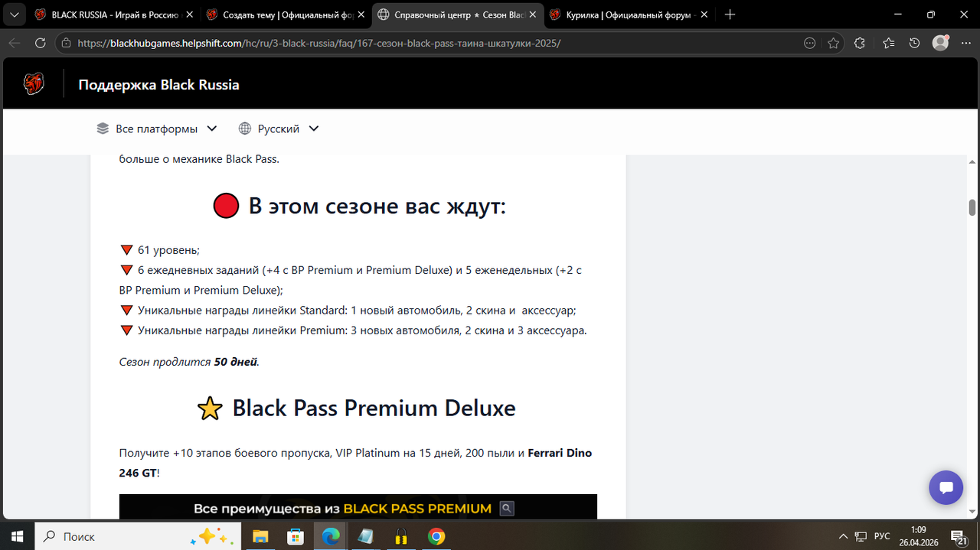Open the Black Pass Premium banner image
980x550 pixels.
click(x=358, y=507)
